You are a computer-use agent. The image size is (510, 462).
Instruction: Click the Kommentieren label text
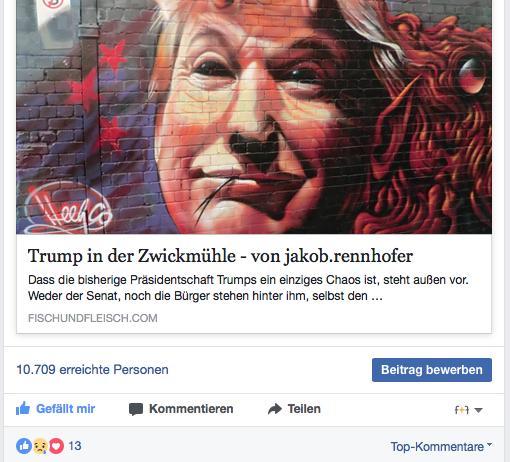coord(191,409)
